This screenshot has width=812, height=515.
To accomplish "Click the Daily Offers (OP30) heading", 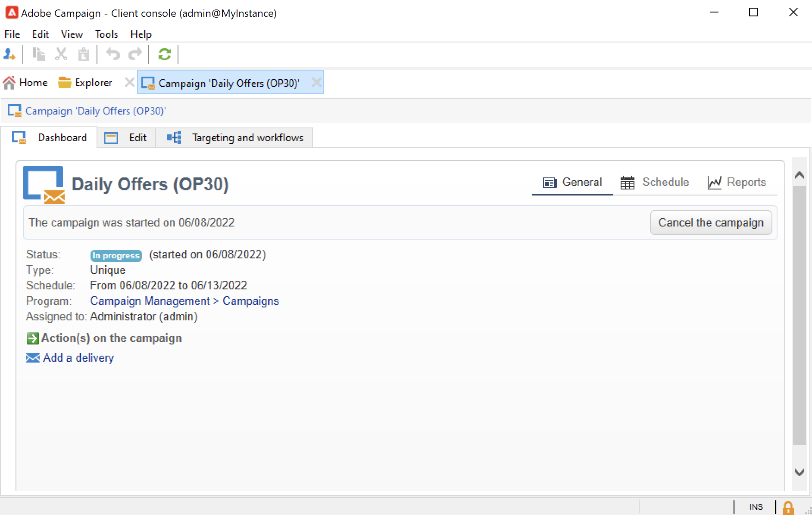I will click(150, 184).
